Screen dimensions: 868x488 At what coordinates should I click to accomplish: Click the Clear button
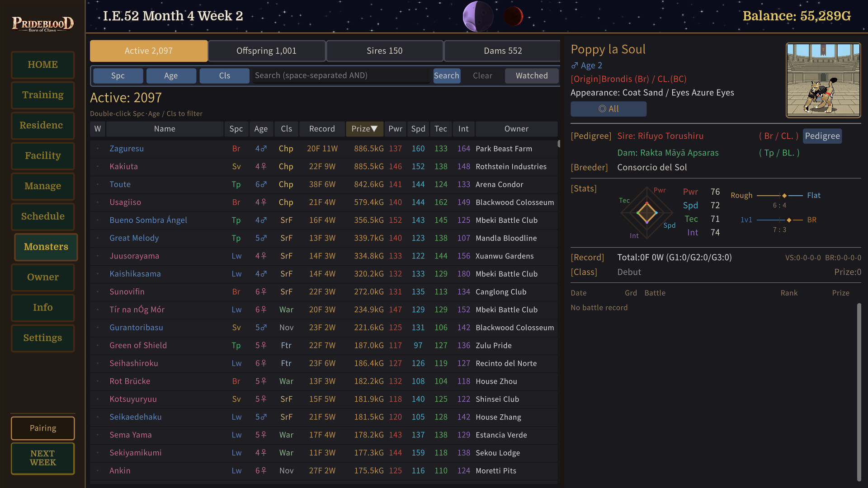point(482,75)
